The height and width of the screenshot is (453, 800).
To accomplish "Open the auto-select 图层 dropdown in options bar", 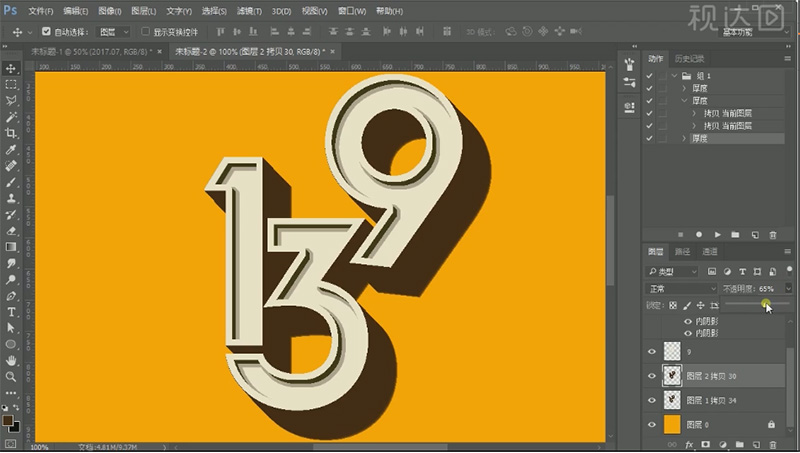I will tap(112, 31).
